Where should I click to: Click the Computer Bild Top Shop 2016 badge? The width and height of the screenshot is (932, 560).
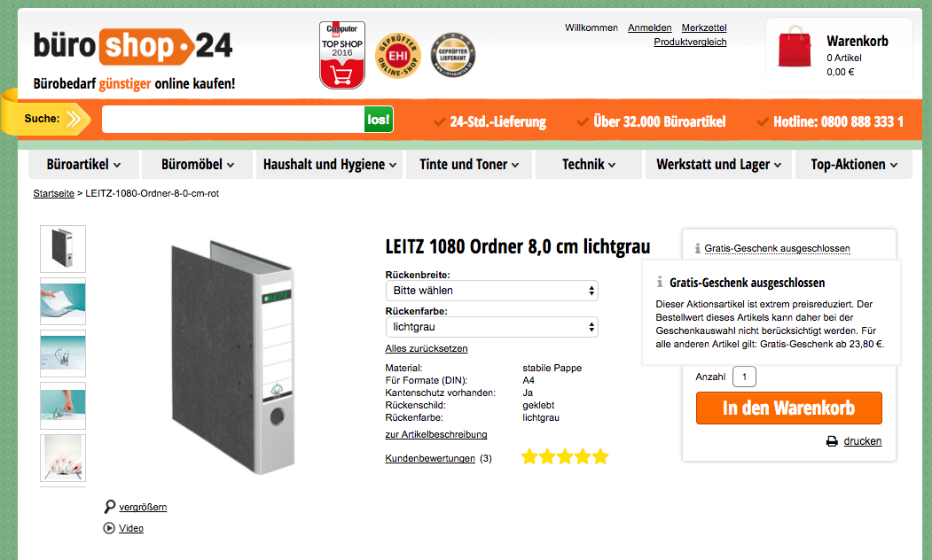(x=341, y=55)
